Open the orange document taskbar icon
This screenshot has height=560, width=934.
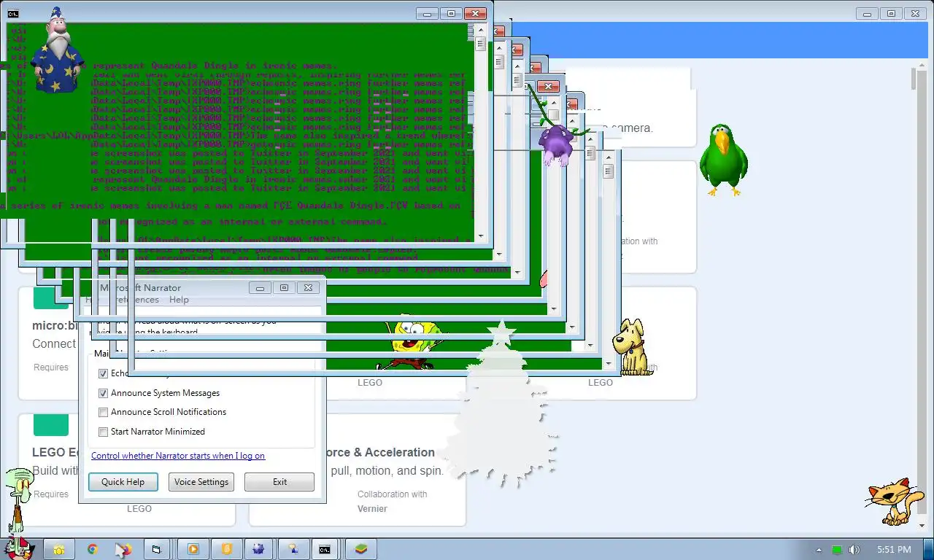coord(227,549)
